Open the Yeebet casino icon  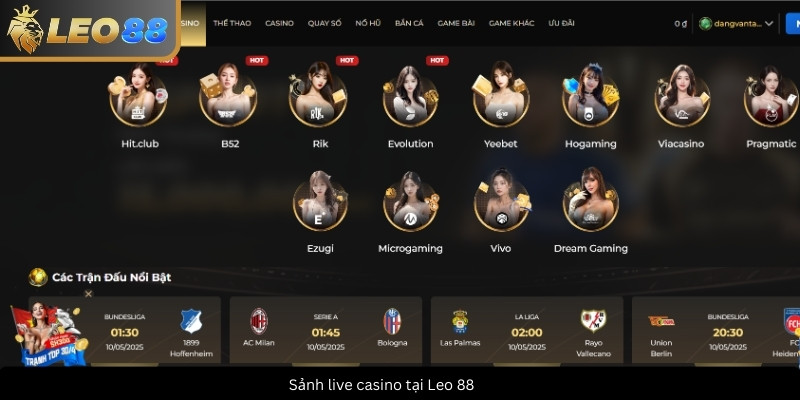click(x=501, y=96)
